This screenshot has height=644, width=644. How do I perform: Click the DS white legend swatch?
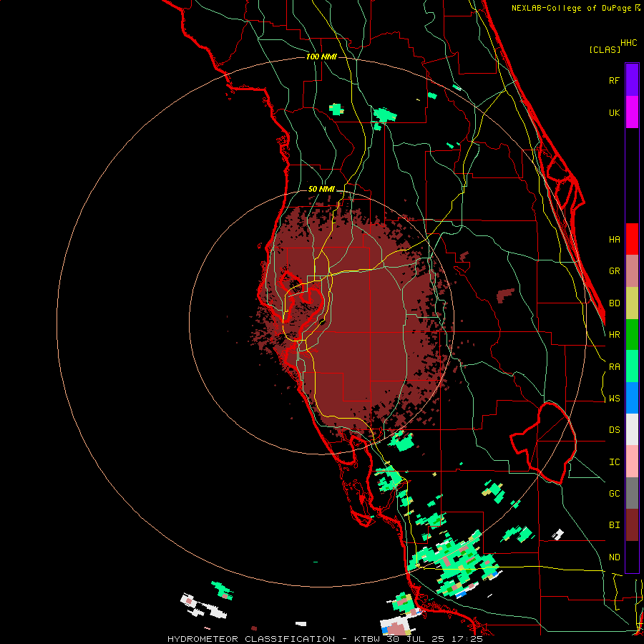pyautogui.click(x=632, y=429)
